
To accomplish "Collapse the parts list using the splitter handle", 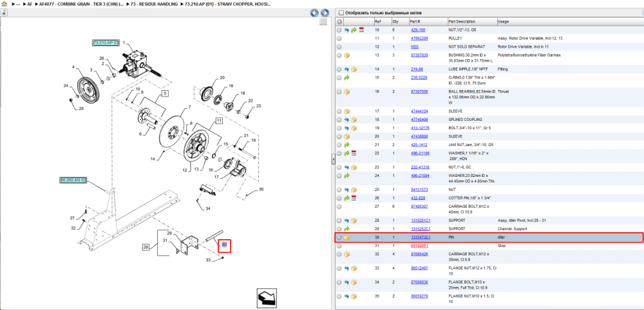I will 333,160.
